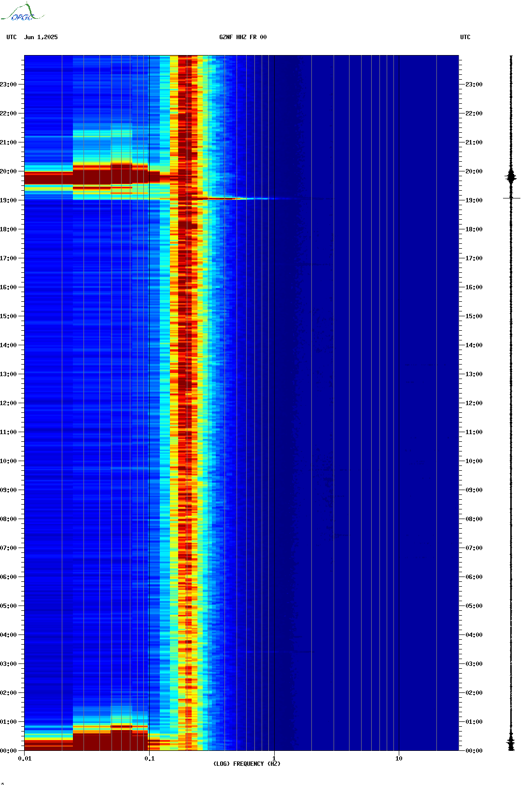The height and width of the screenshot is (789, 532).
Task: Click the right 12:00 time label
Action: click(x=474, y=403)
